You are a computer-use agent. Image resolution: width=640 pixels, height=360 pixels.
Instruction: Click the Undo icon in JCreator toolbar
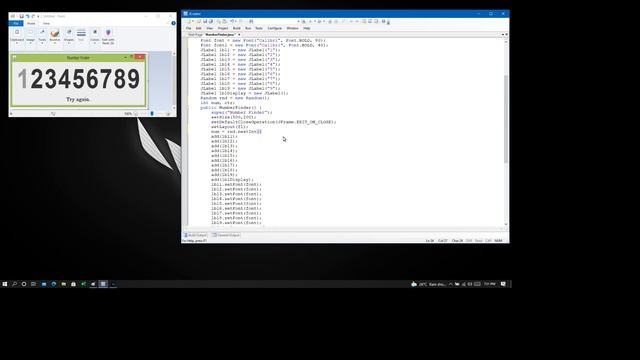(232, 21)
